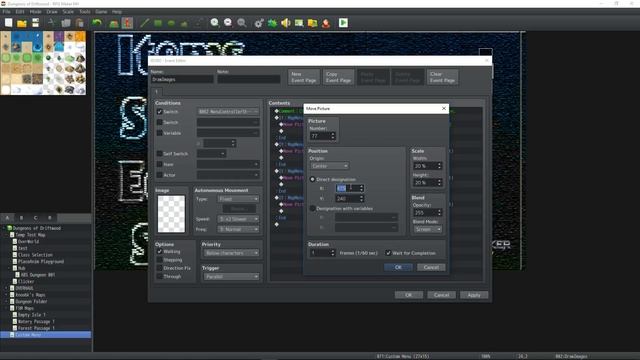
Task: Enable the Variable condition checkbox
Action: [160, 133]
